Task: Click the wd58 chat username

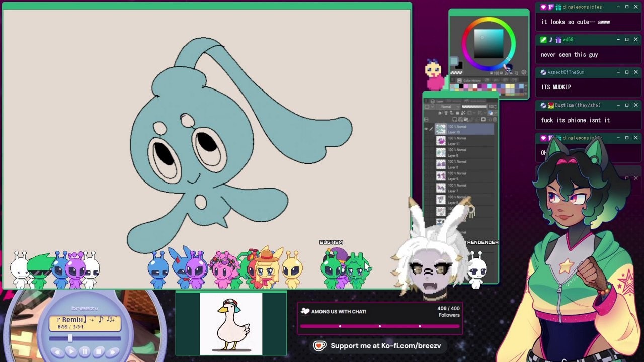Action: 568,40
